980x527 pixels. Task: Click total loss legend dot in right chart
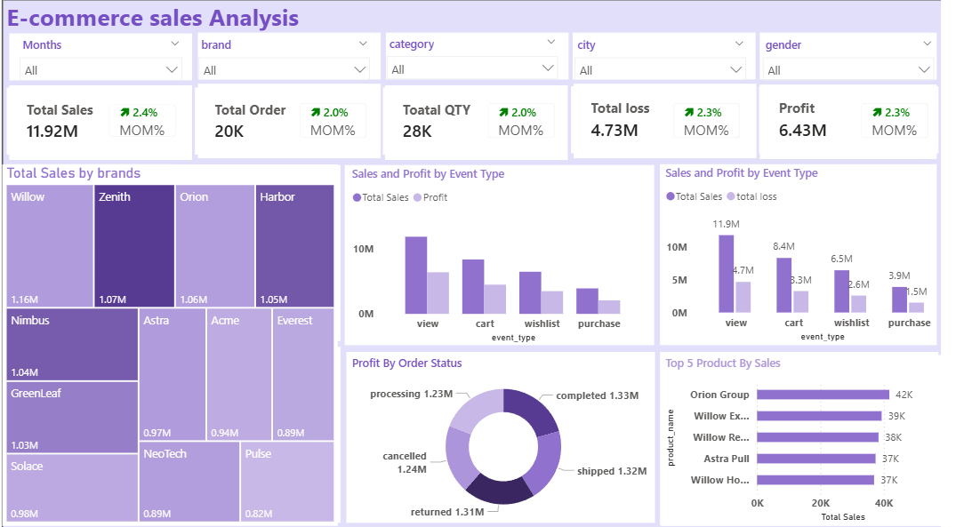pyautogui.click(x=731, y=196)
